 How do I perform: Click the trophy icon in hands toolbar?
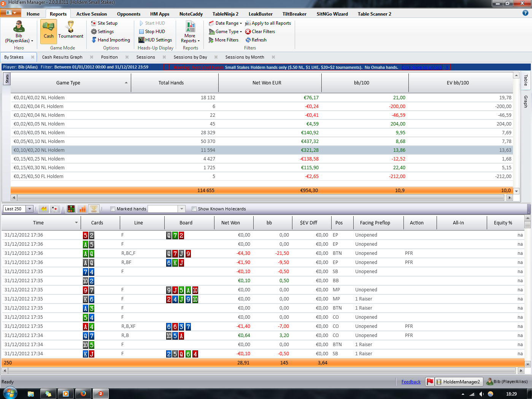tap(94, 209)
